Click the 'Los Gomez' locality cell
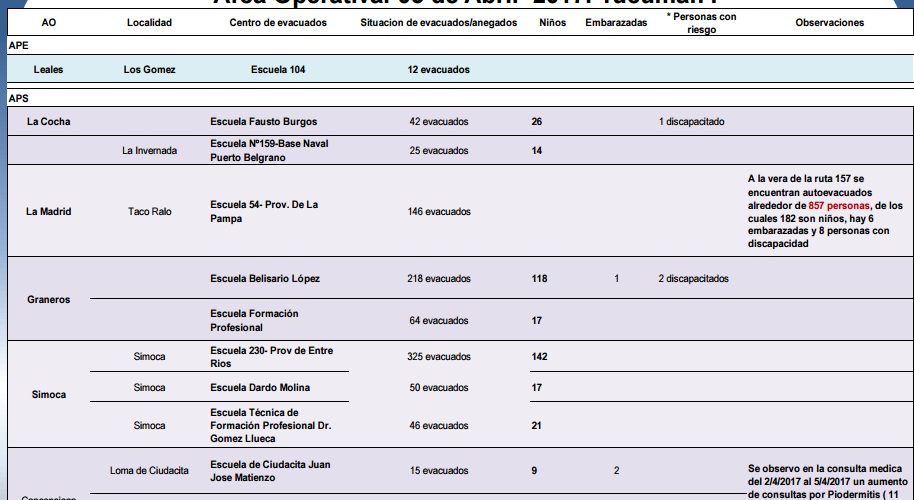Viewport: 914px width, 500px height. click(149, 69)
